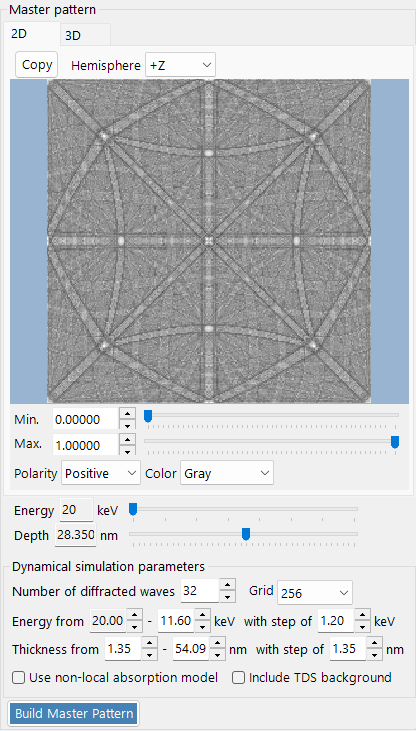Decrease the energy step value
This screenshot has height=731, width=416.
[x=362, y=626]
